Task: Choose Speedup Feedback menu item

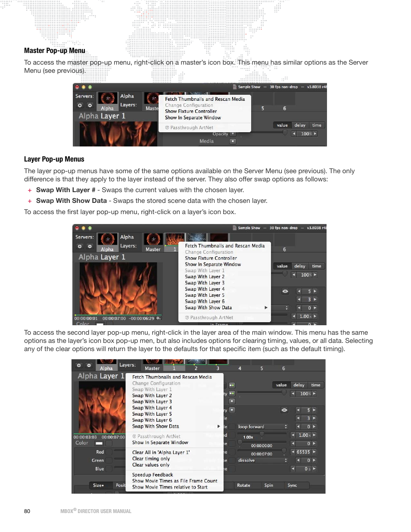Action: (153, 475)
